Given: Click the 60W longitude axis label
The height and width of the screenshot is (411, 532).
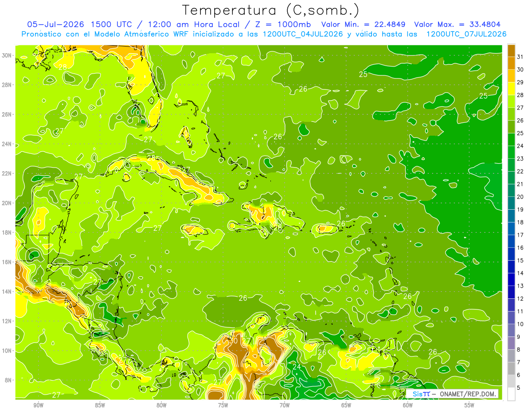Looking at the screenshot, I should (x=408, y=405).
